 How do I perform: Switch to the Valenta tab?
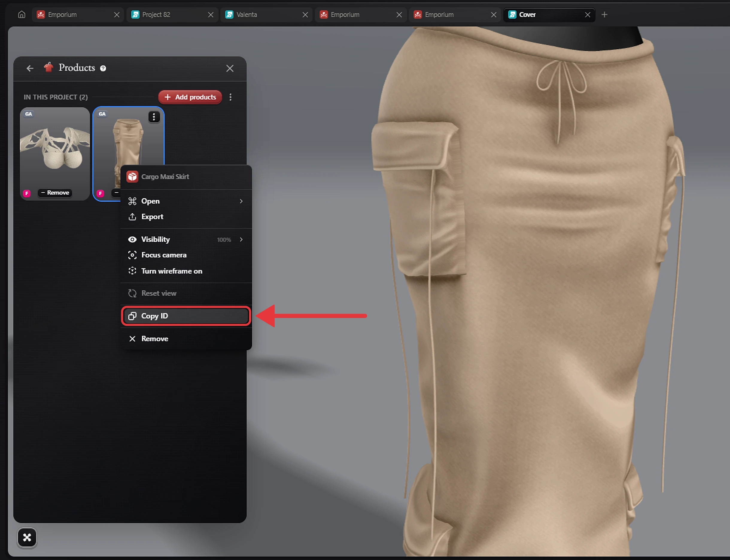[266, 15]
